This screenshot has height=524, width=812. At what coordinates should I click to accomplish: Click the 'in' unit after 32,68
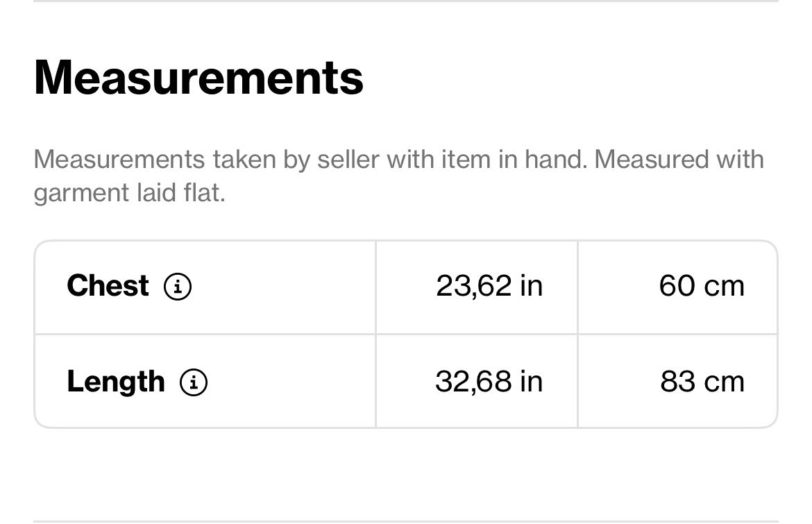[x=532, y=382]
